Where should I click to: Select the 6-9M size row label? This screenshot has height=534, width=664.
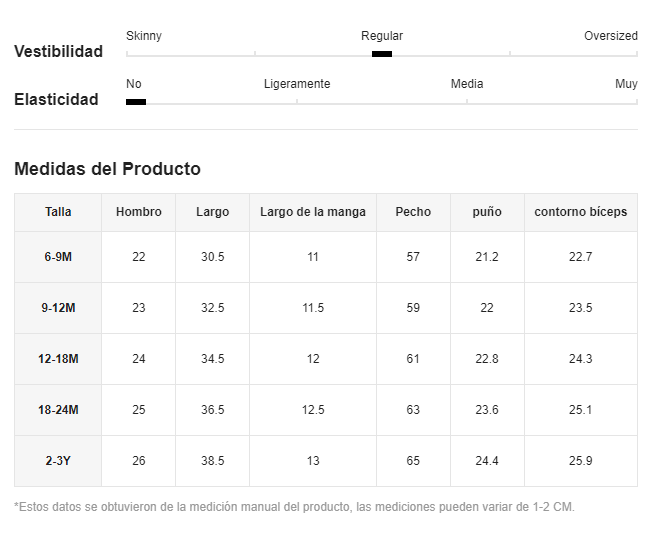click(58, 257)
